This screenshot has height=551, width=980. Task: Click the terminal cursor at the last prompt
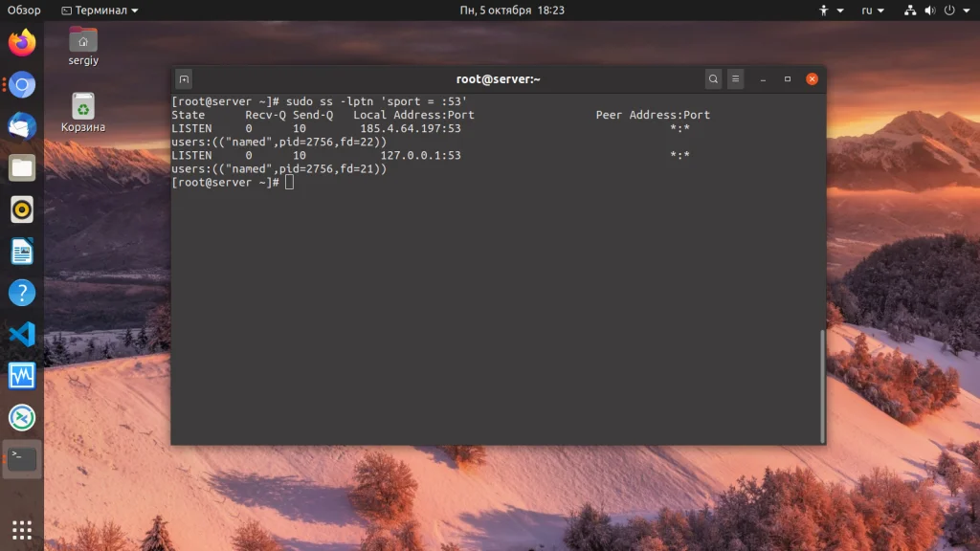tap(289, 183)
